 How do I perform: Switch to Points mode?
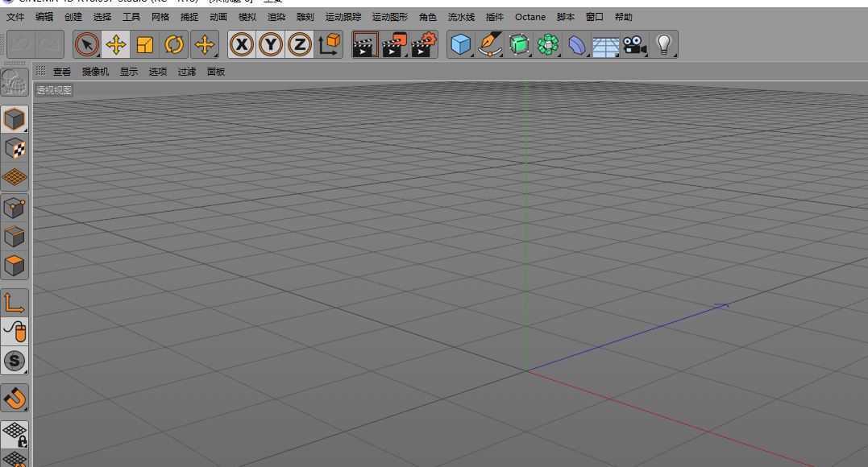[x=15, y=208]
